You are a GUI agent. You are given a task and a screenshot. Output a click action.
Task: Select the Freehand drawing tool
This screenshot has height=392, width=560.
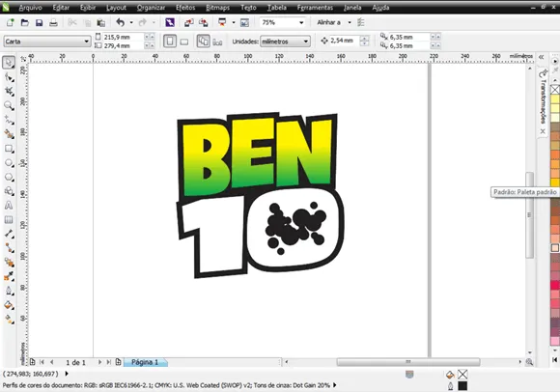pos(9,121)
